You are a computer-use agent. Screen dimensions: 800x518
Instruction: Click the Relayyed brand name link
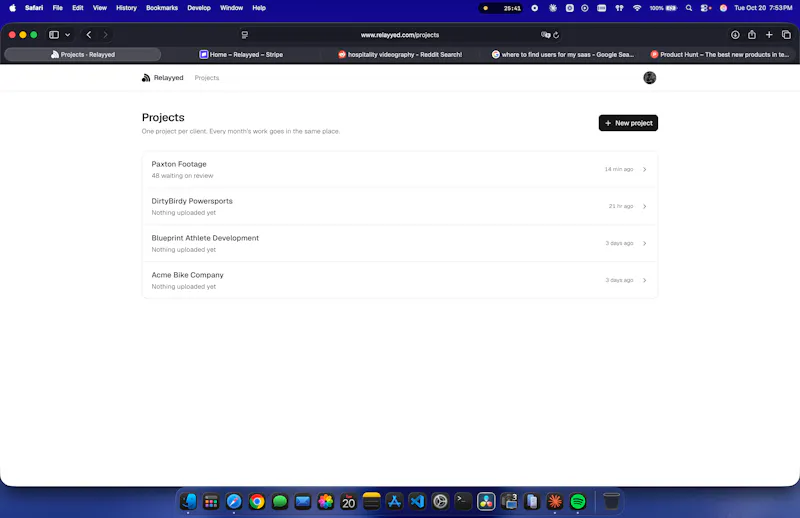coord(168,78)
